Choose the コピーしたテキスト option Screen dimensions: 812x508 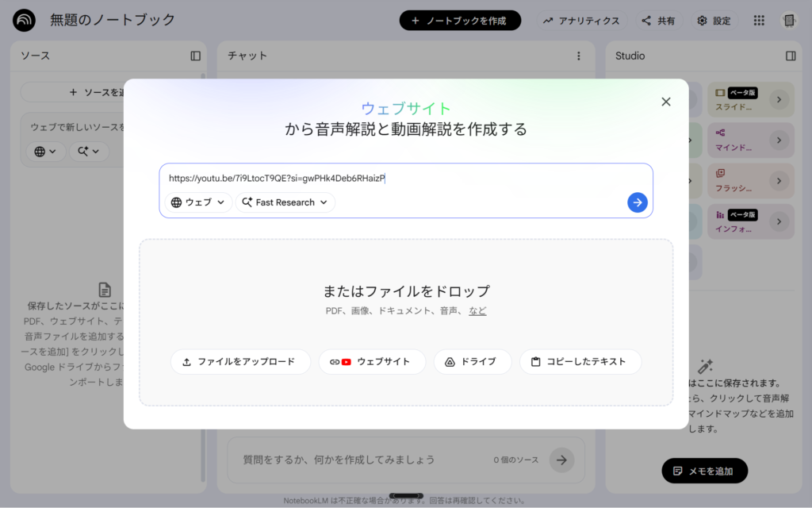pos(580,362)
